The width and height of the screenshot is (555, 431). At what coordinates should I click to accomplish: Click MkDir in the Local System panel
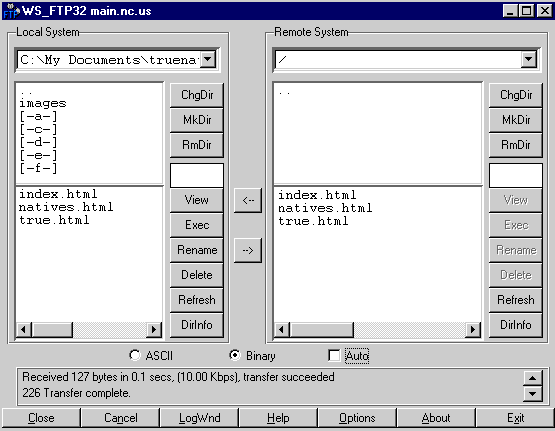pyautogui.click(x=197, y=120)
